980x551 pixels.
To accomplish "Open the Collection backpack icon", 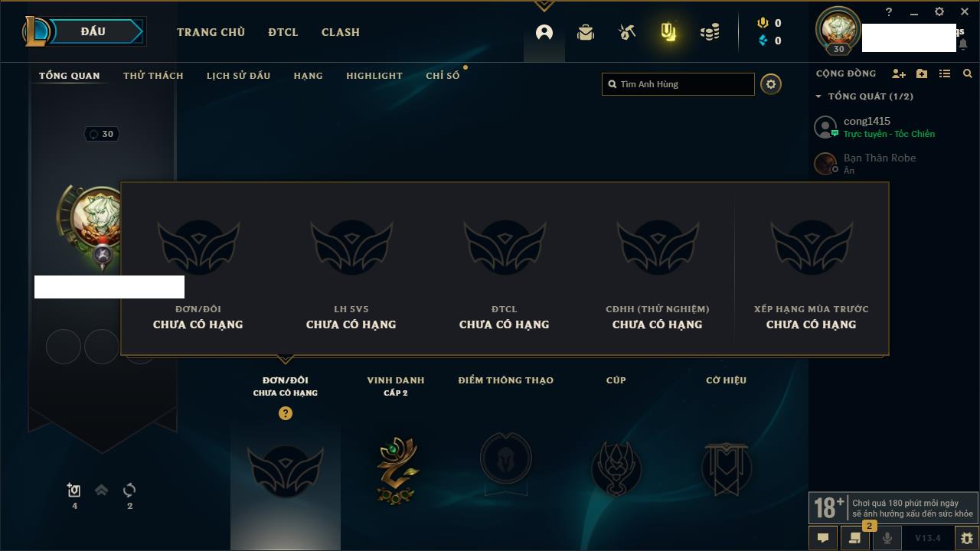I will [x=586, y=32].
